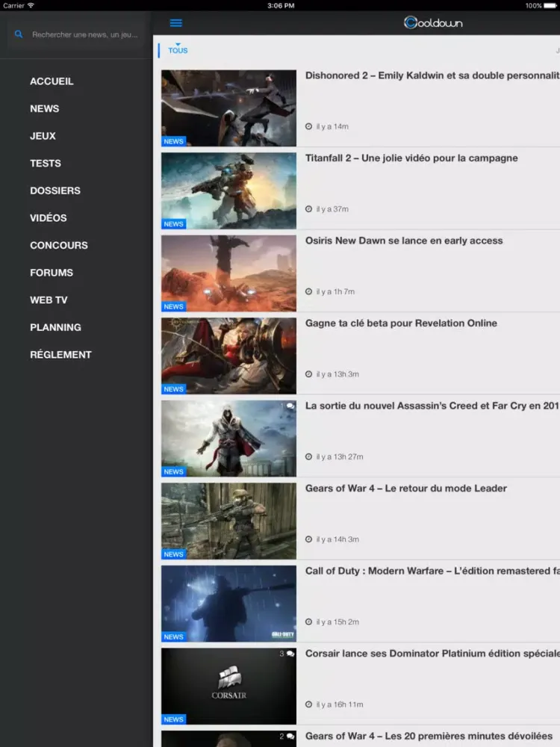Click NEWS badge on Corsair thumbnail
560x747 pixels.
173,719
